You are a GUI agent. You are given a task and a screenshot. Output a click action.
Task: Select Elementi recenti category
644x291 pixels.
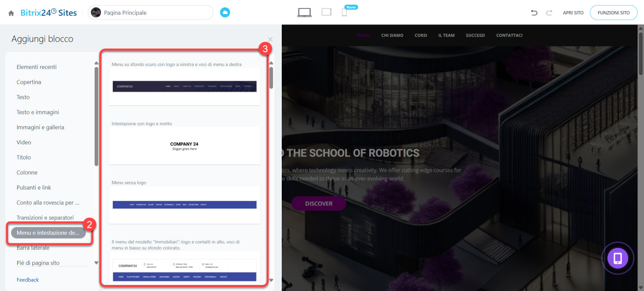[37, 67]
